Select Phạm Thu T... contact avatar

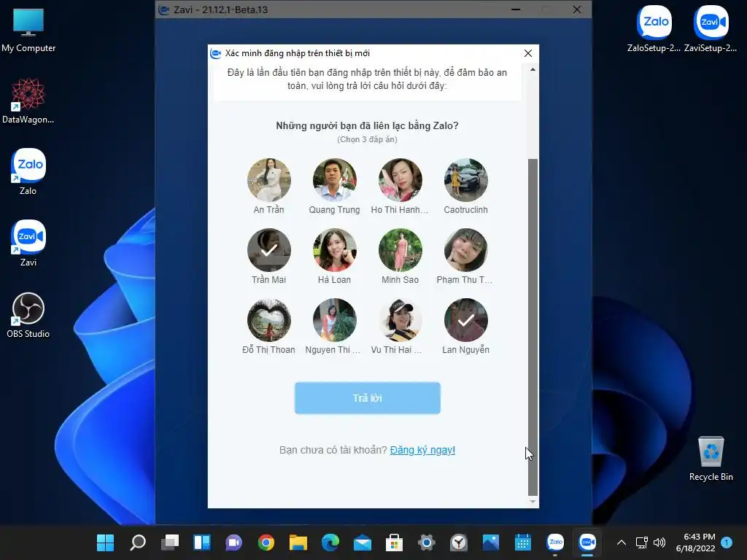466,250
